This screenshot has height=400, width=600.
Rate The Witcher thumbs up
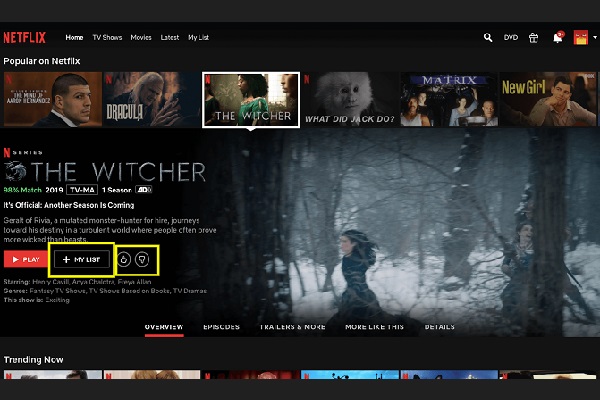click(124, 260)
